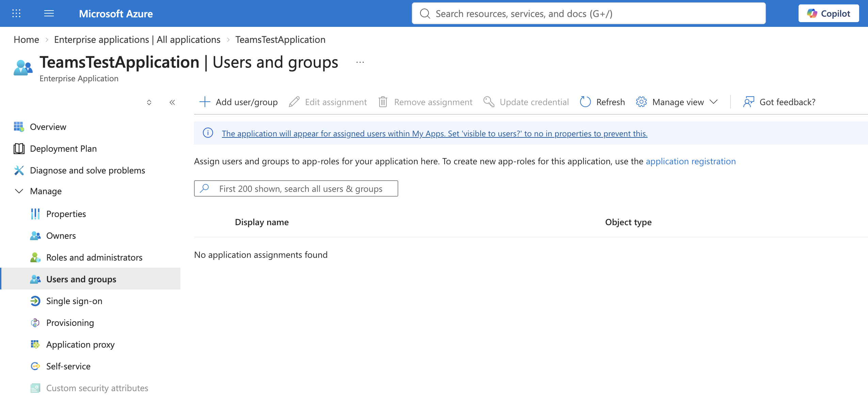Click the Manage view gear icon
Screen dimensions: 868x400
coord(641,102)
